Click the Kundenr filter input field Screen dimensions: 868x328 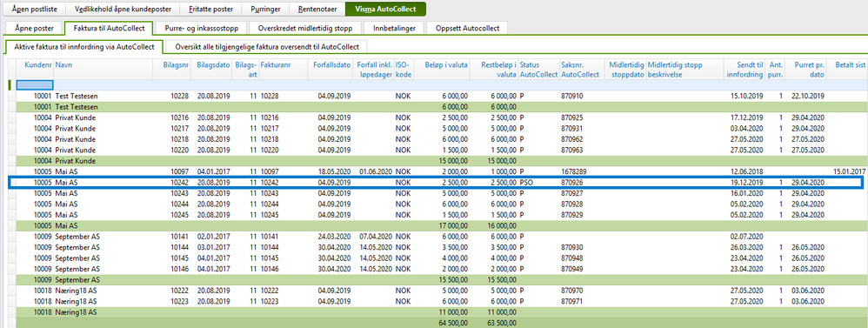point(35,84)
